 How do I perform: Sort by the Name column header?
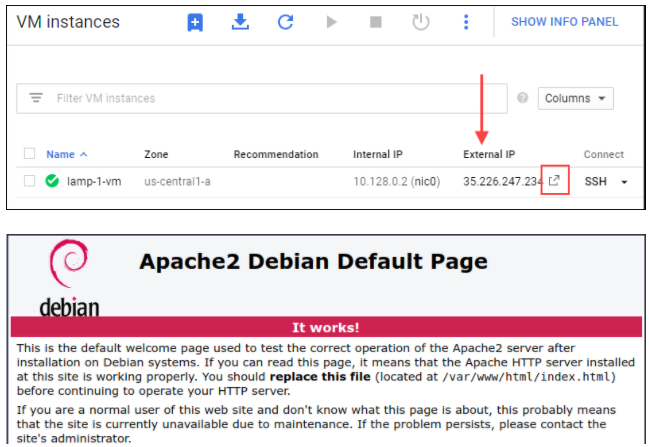[60, 154]
